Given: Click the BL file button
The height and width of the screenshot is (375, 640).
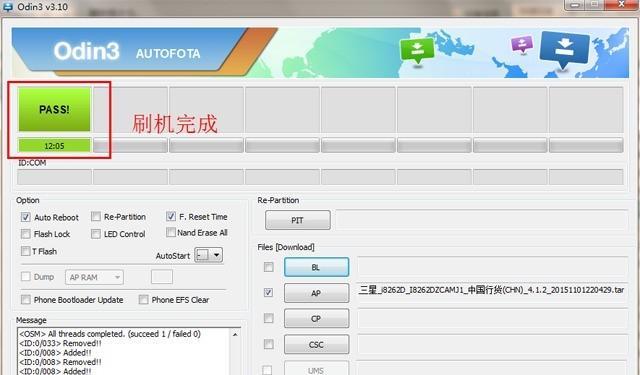Looking at the screenshot, I should tap(316, 267).
